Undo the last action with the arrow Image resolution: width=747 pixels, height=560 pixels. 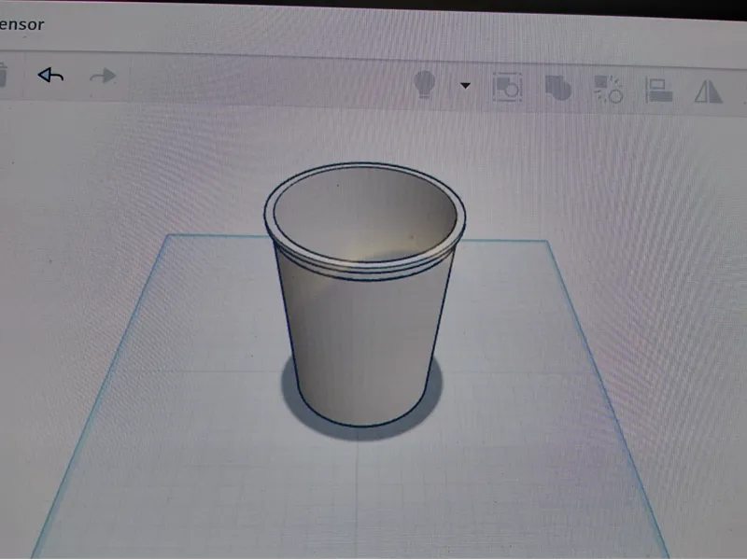[50, 75]
